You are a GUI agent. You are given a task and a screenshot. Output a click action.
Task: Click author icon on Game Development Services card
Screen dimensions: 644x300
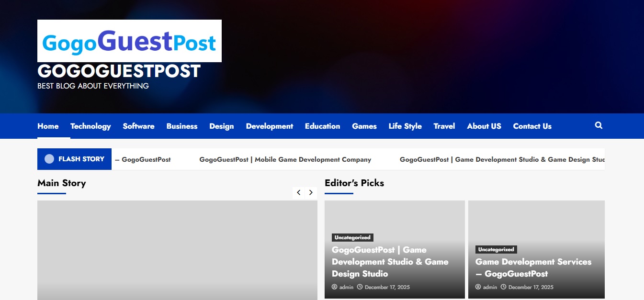pyautogui.click(x=478, y=287)
